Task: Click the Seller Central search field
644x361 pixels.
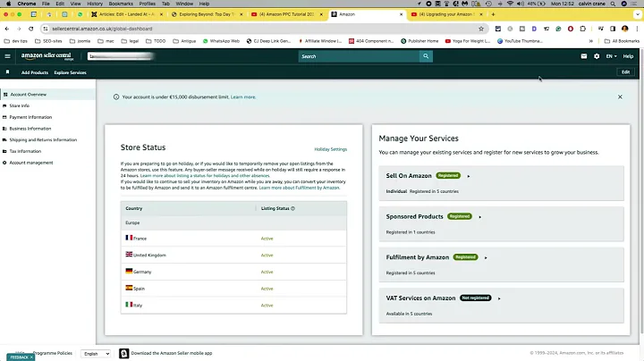Action: point(359,56)
